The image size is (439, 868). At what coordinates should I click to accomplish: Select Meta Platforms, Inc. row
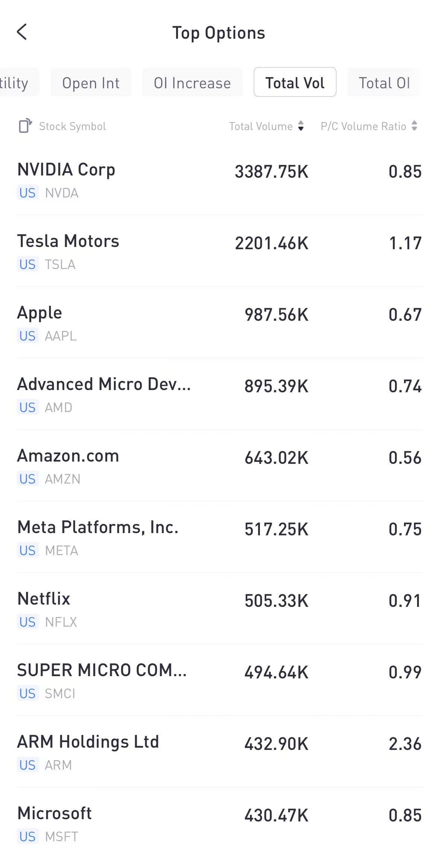220,537
